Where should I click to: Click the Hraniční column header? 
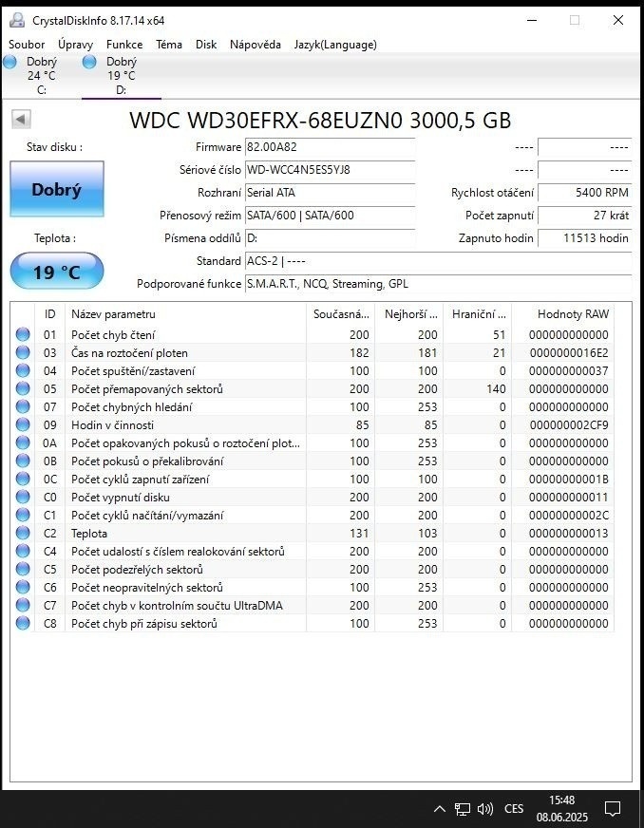(478, 314)
